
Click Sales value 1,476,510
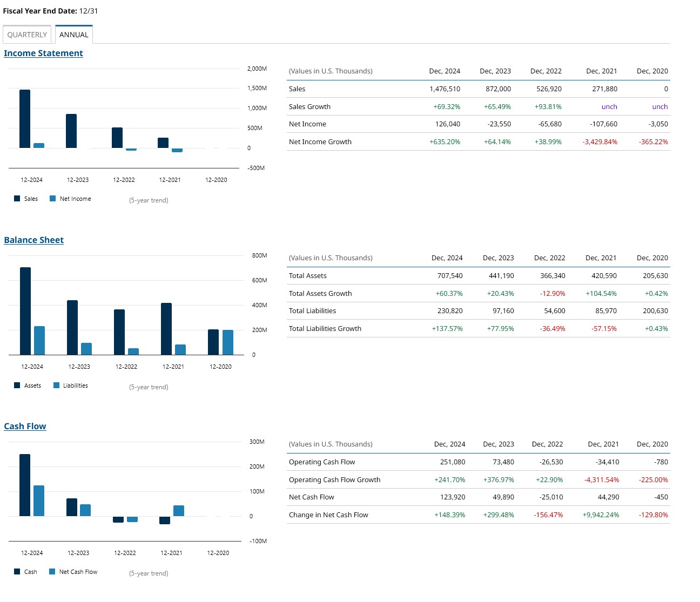[x=445, y=89]
